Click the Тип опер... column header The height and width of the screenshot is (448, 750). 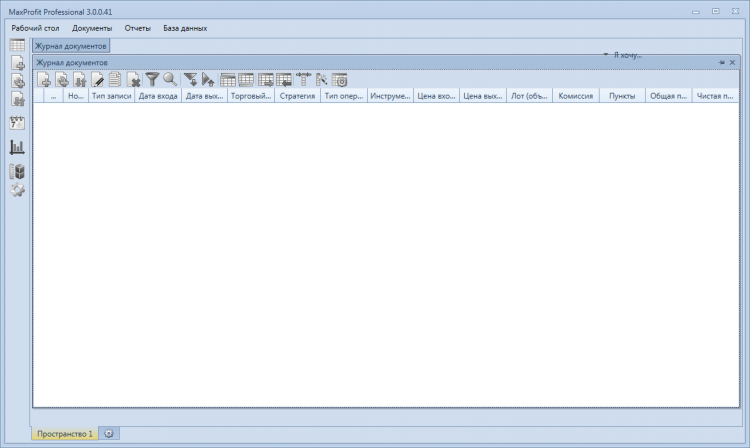click(x=343, y=96)
